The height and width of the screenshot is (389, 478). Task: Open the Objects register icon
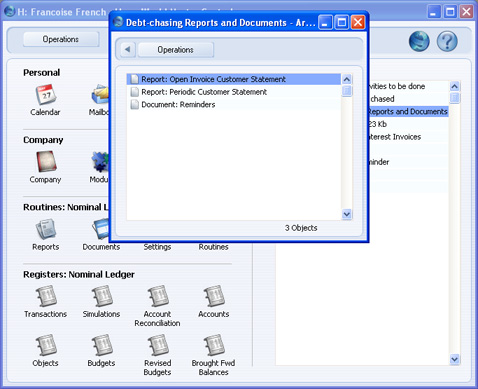click(x=46, y=345)
